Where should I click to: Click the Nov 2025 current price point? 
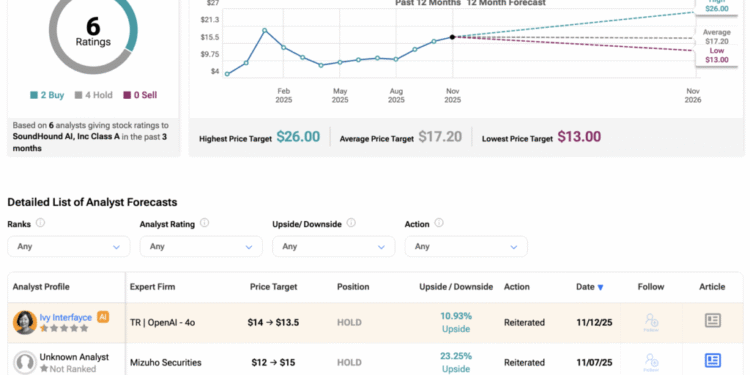pyautogui.click(x=452, y=37)
